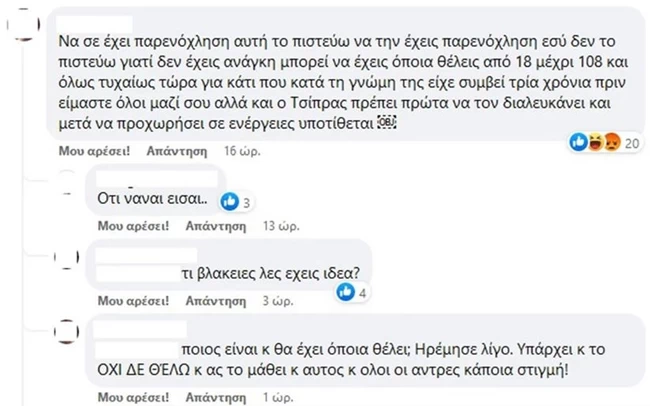Like the comment posted 16 ώρ. ago
The width and height of the screenshot is (650, 406).
pyautogui.click(x=94, y=151)
